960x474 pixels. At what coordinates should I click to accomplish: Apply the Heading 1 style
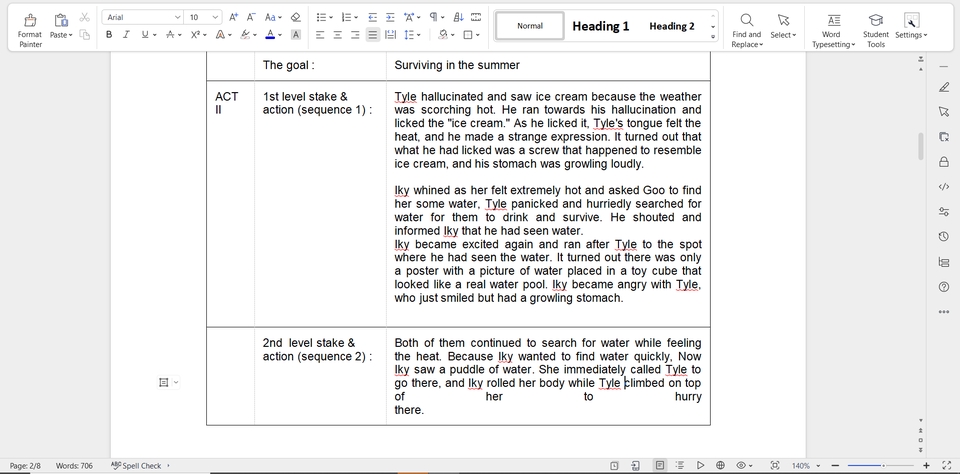coord(600,26)
